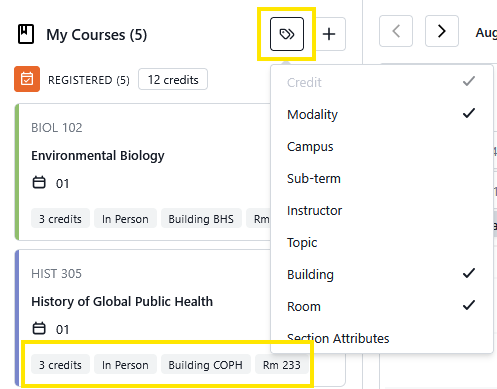Screen dimensions: 497x389
Task: Click the section calendar icon under Environmental Biology
Action: [39, 183]
